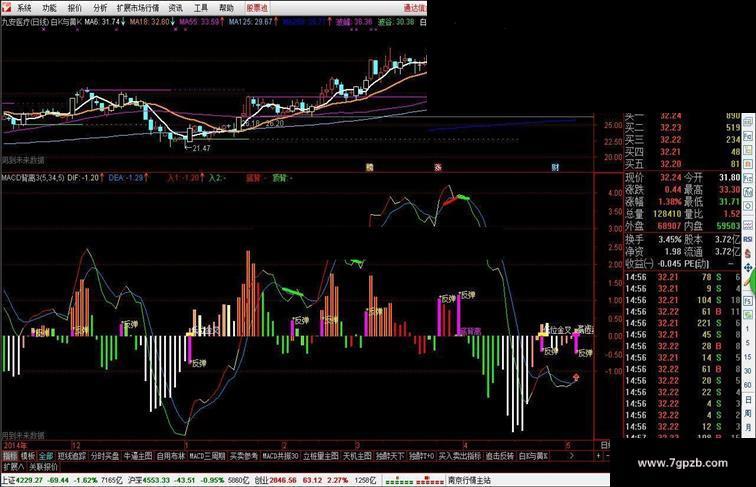Click the 低位金叉 signal label
This screenshot has width=756, height=487.
coord(558,330)
